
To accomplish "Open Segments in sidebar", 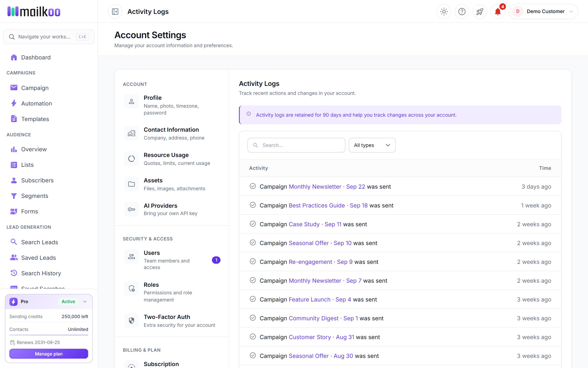I will (49, 196).
